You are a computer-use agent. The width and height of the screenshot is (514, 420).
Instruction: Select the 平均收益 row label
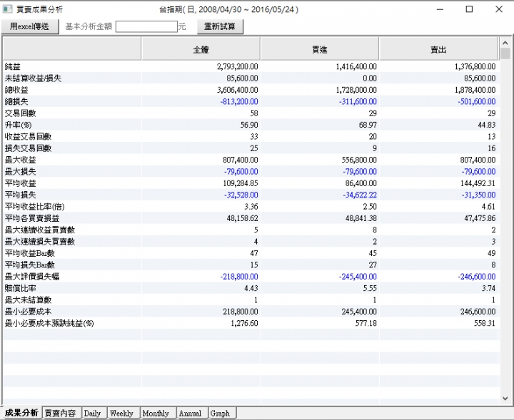tap(20, 183)
